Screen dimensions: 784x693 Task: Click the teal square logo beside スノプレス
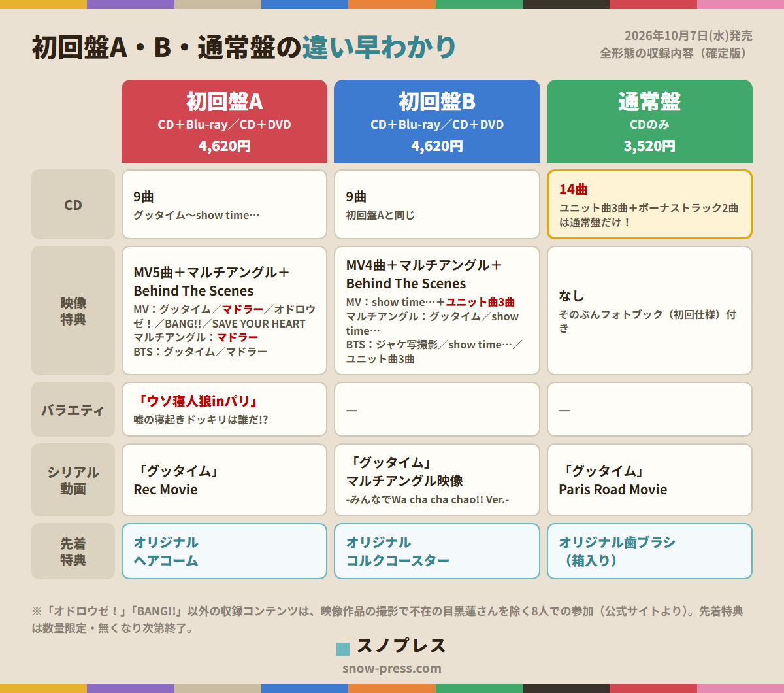(x=343, y=649)
